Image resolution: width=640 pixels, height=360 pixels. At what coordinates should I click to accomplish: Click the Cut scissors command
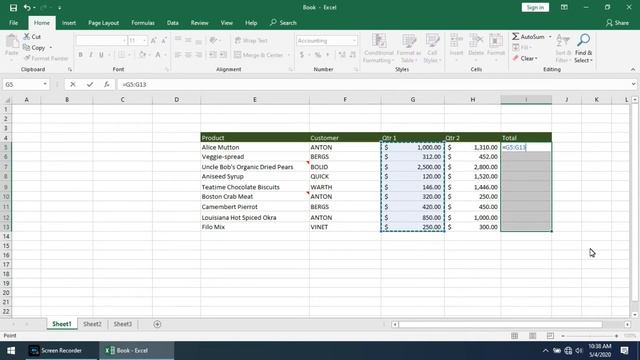(32, 37)
